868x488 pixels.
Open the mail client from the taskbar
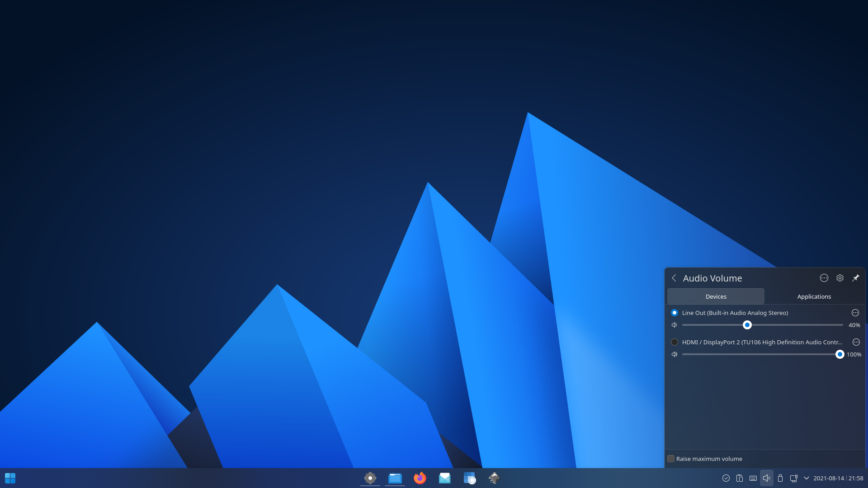click(x=445, y=478)
